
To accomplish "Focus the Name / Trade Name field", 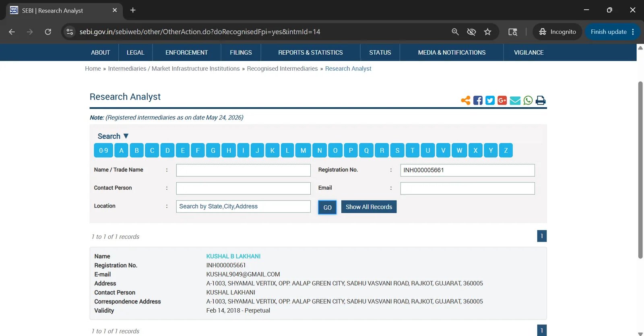I will click(x=243, y=170).
